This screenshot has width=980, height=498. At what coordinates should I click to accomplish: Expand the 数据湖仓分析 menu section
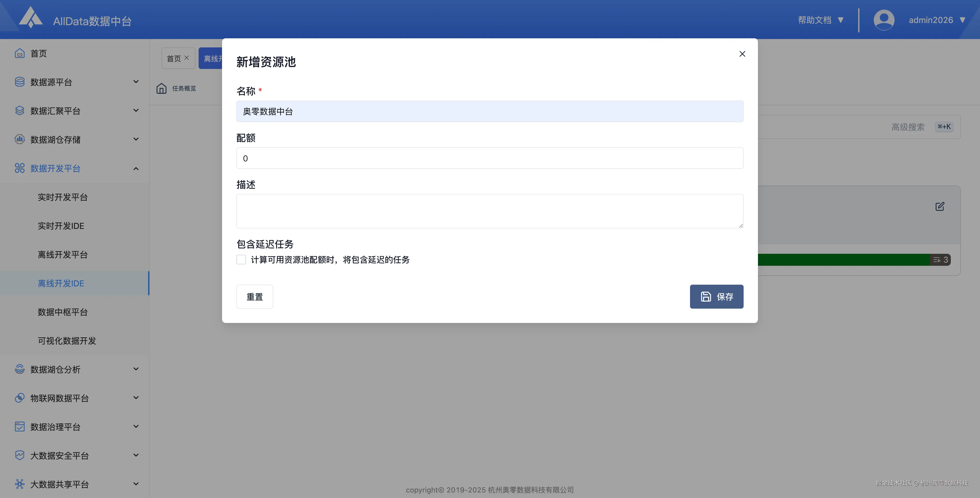[x=136, y=369]
